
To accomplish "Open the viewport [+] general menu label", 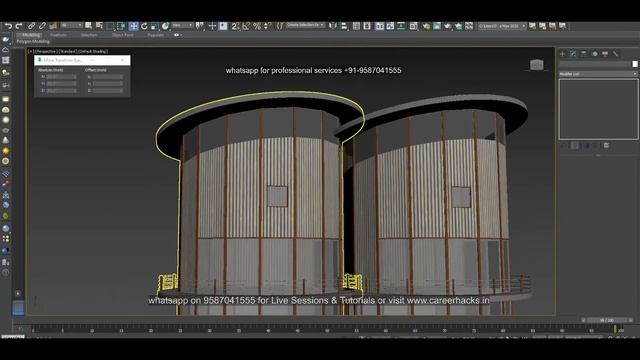I will [30, 51].
